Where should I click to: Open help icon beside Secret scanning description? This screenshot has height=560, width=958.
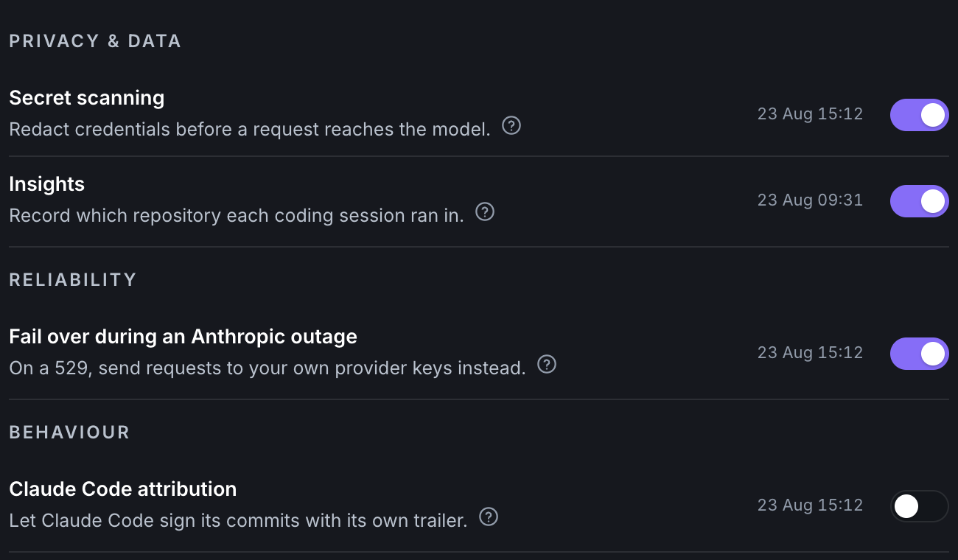click(511, 126)
